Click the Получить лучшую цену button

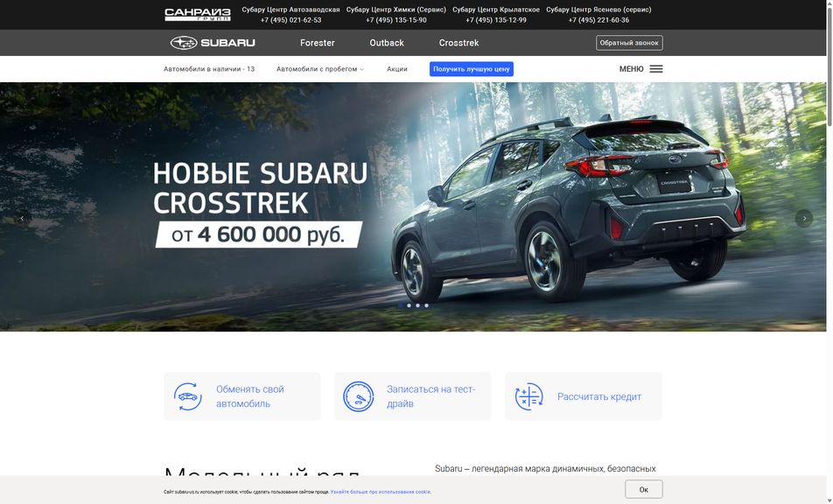(x=472, y=69)
